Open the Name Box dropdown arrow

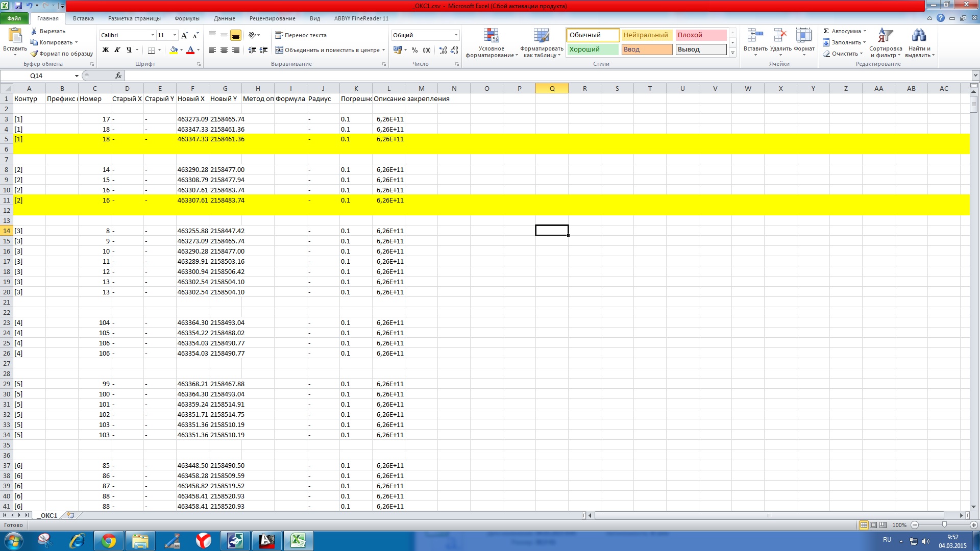tap(77, 76)
